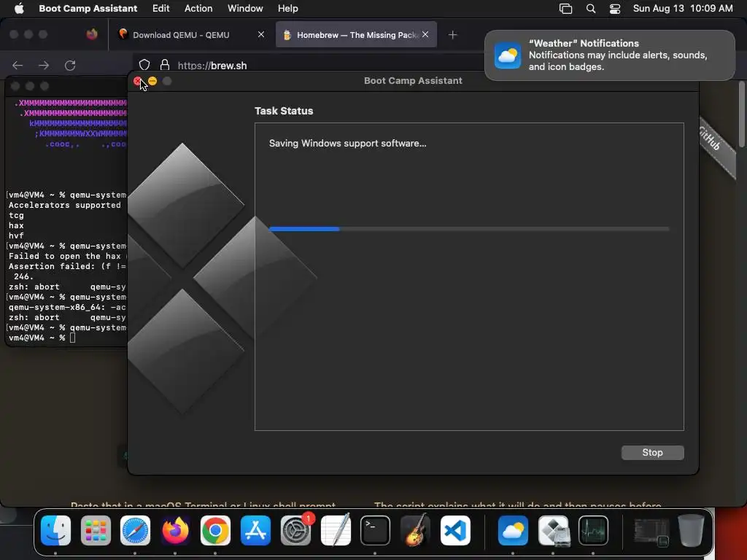Click Stage Manager icon in menu bar
This screenshot has width=747, height=560.
pyautogui.click(x=565, y=9)
